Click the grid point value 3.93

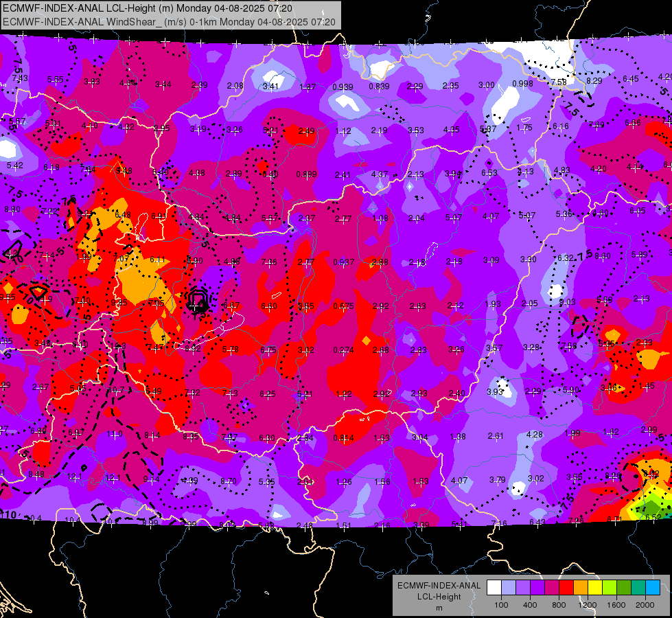click(495, 391)
